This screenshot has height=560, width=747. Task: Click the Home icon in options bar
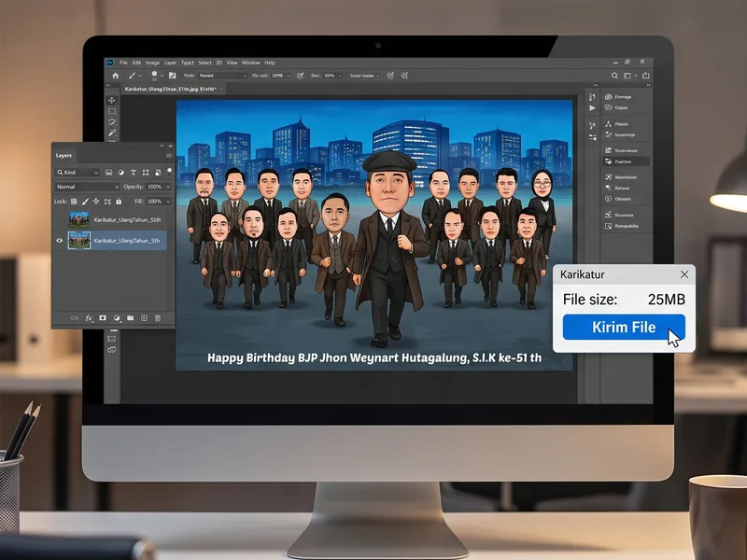115,76
